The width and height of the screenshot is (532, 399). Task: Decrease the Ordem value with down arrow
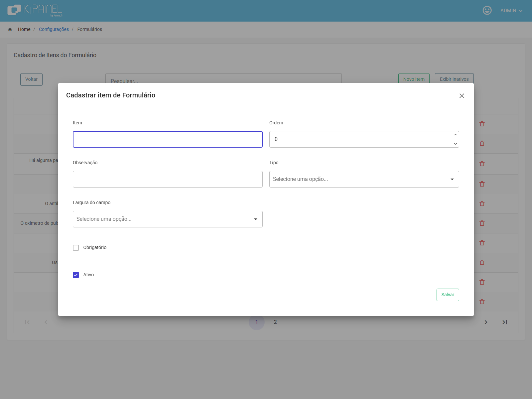tap(456, 144)
